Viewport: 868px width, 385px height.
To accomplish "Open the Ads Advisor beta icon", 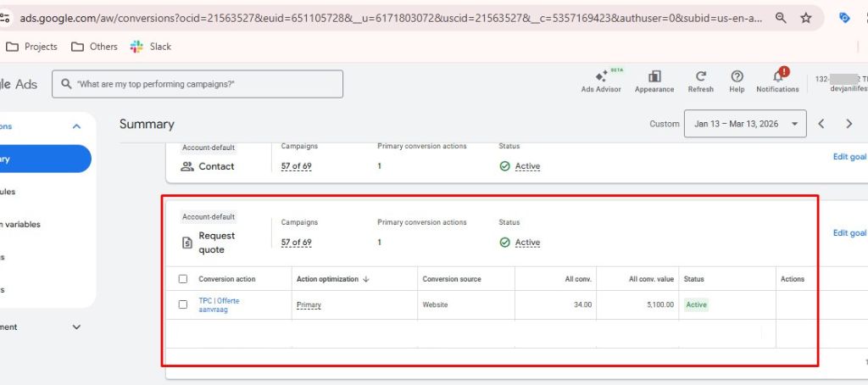I will pos(601,77).
